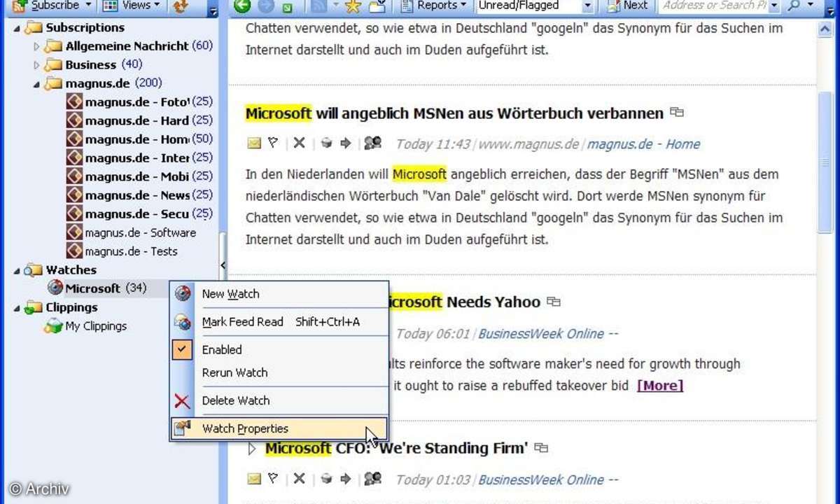
Task: Expand the Business folder
Action: (37, 65)
